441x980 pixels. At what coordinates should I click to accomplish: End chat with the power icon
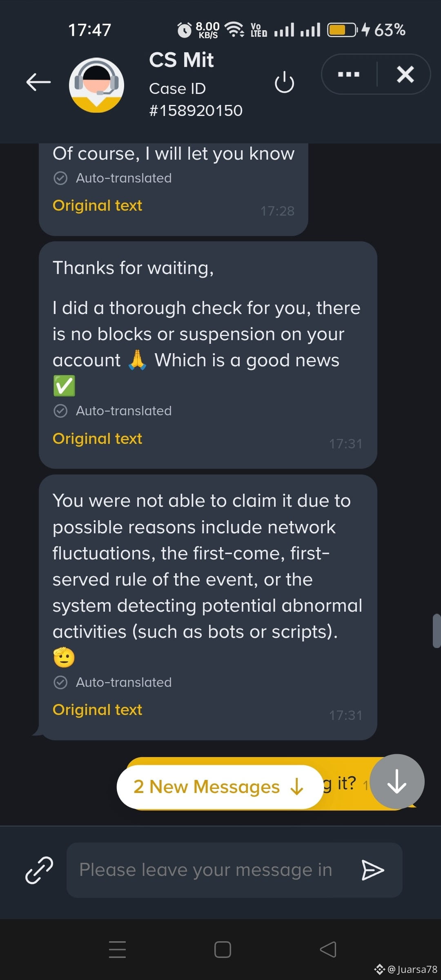coord(284,82)
